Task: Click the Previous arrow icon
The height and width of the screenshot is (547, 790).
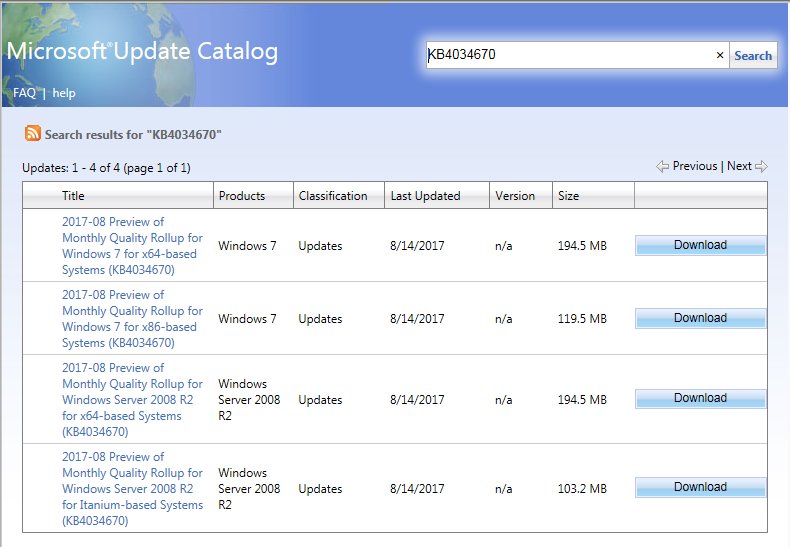Action: point(662,166)
